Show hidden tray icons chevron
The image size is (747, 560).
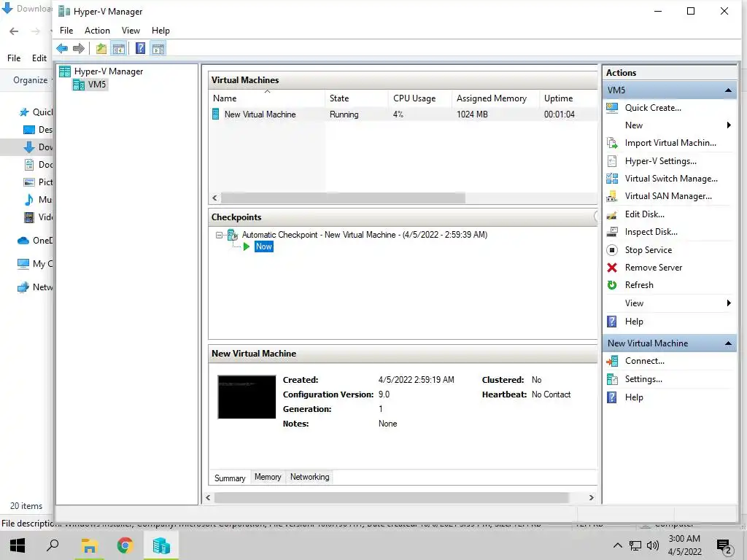point(617,545)
